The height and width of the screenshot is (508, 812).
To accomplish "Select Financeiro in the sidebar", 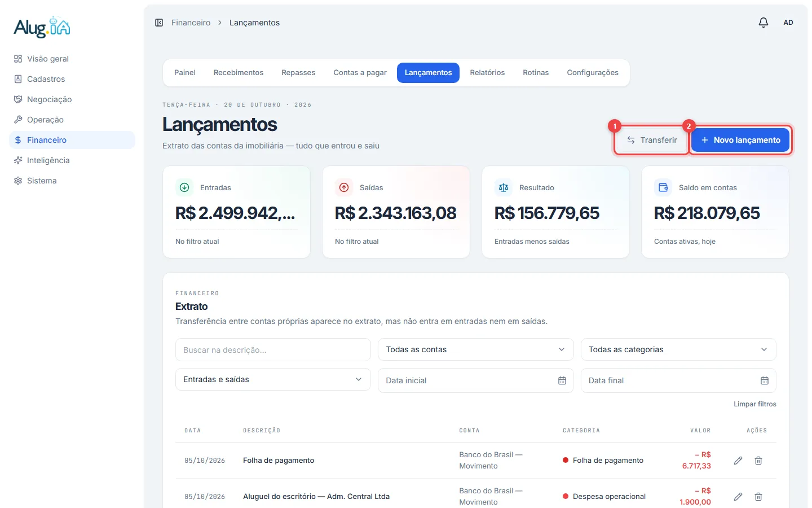I will [72, 140].
